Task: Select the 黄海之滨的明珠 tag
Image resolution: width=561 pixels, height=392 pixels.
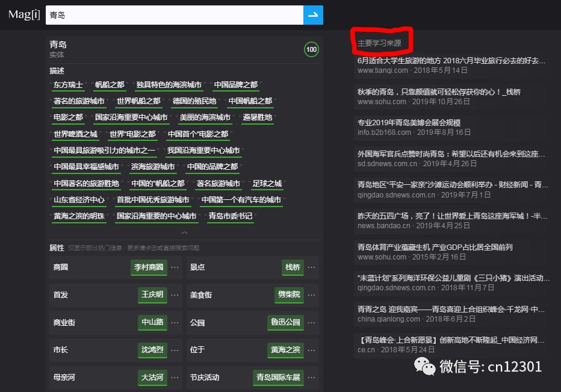Action: click(79, 216)
